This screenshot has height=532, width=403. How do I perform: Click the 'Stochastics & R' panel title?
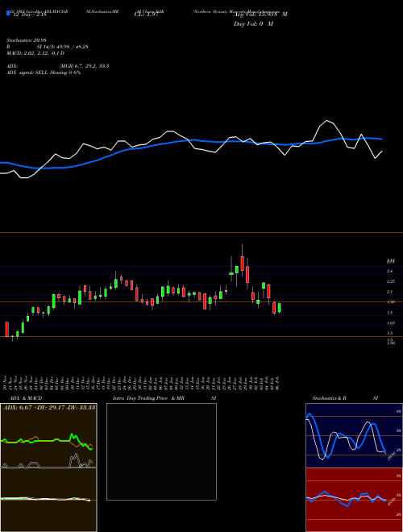pyautogui.click(x=329, y=398)
